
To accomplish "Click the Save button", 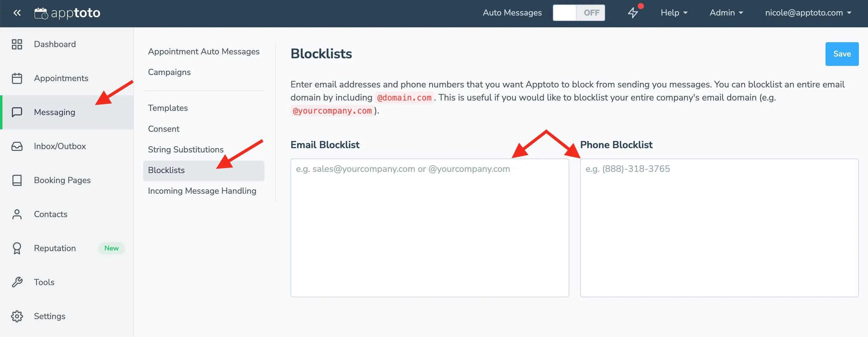I will tap(842, 54).
